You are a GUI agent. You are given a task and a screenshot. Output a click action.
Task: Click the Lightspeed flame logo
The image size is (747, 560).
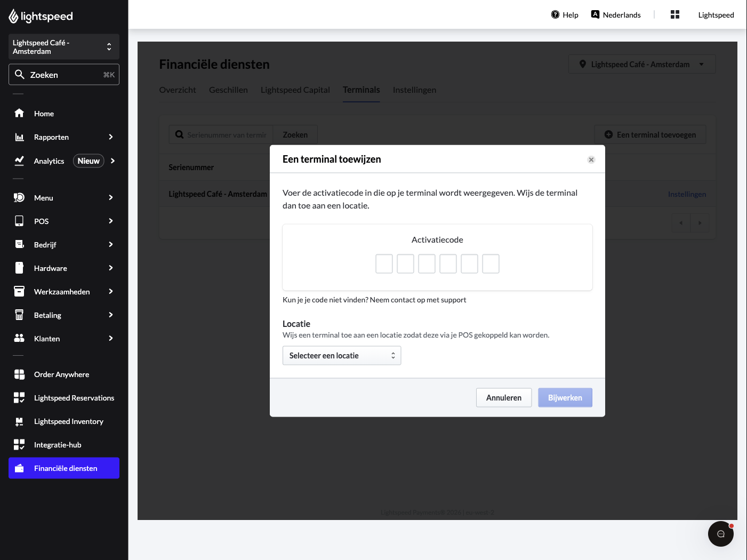(14, 17)
